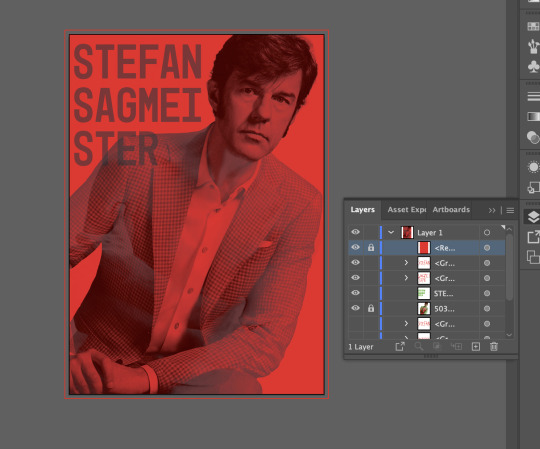Switch to the Asset Export tab
Viewport: 540px width, 449px height.
pyautogui.click(x=406, y=210)
